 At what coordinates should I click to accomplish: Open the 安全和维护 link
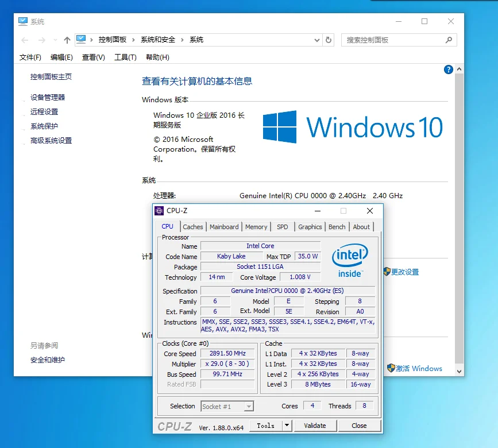click(x=48, y=360)
